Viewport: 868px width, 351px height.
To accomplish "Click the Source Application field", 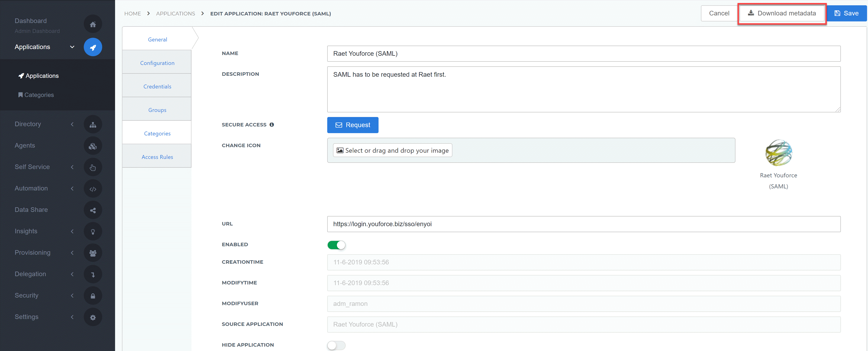I will [584, 325].
